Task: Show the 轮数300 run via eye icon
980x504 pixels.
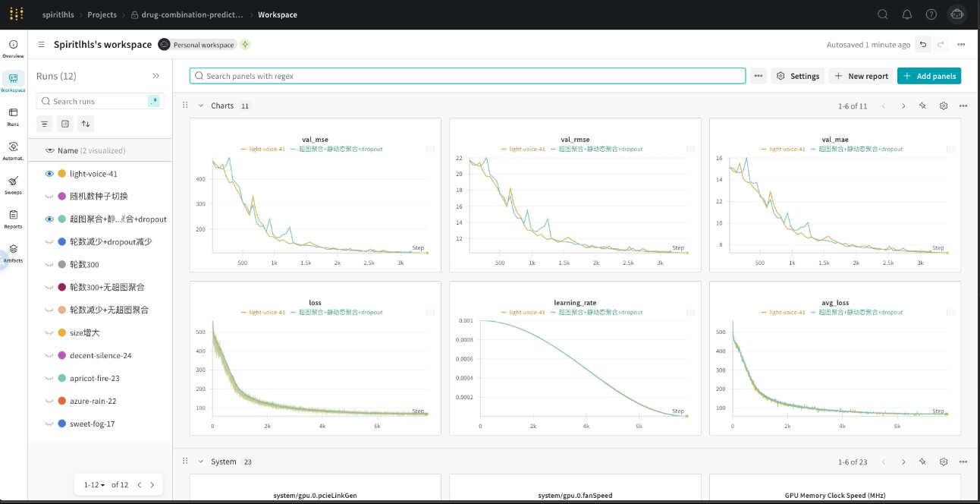Action: coord(49,265)
